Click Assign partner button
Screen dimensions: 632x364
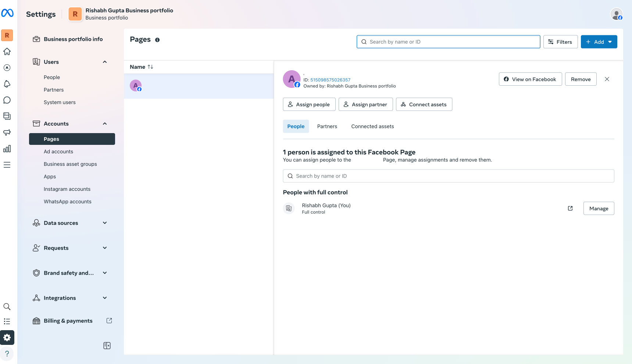click(x=366, y=104)
